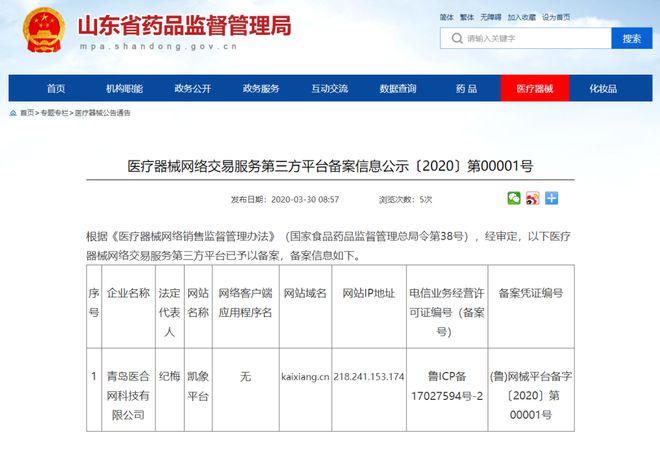
Task: Click table header 备案凭证编号
Action: (531, 293)
